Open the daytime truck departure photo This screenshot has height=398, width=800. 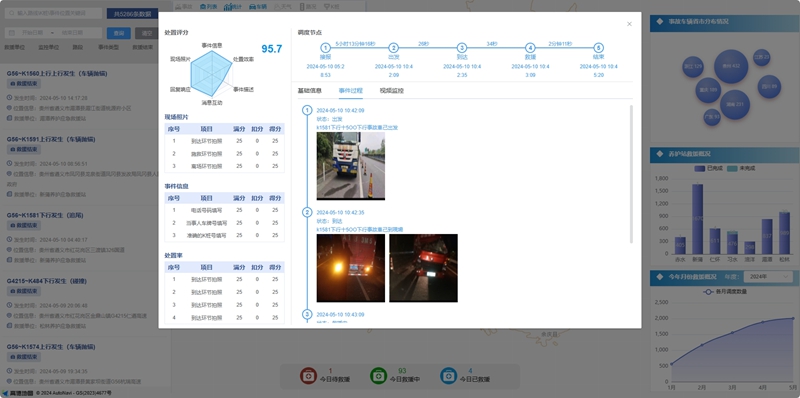click(351, 166)
